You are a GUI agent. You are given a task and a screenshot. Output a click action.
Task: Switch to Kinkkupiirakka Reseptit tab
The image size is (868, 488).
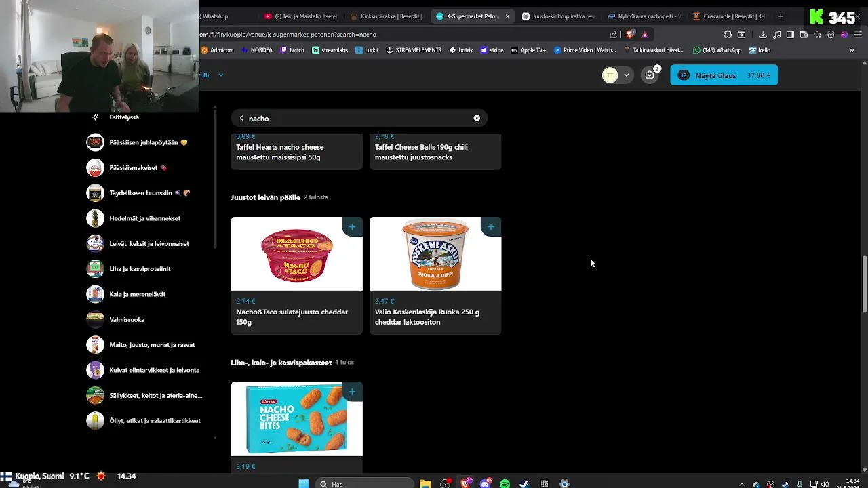(x=387, y=16)
